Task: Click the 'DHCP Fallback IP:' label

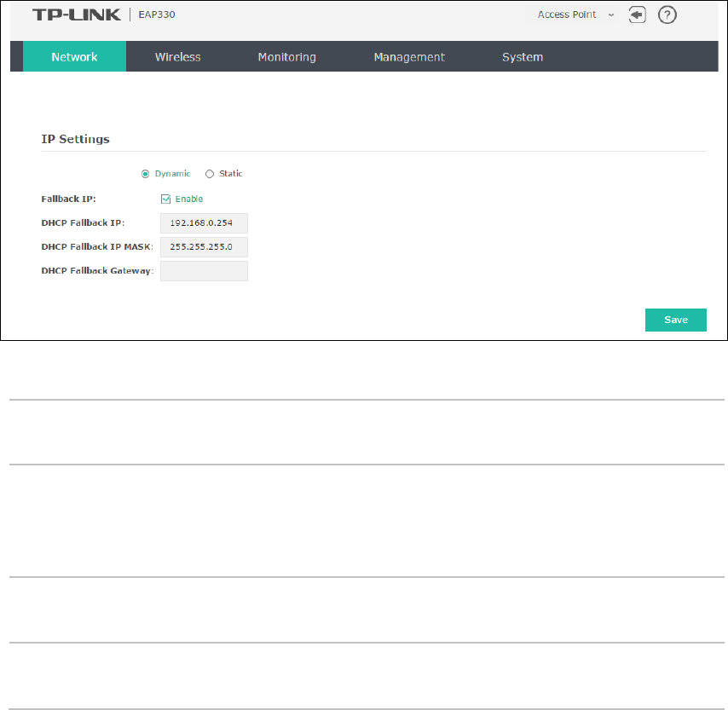Action: [83, 223]
